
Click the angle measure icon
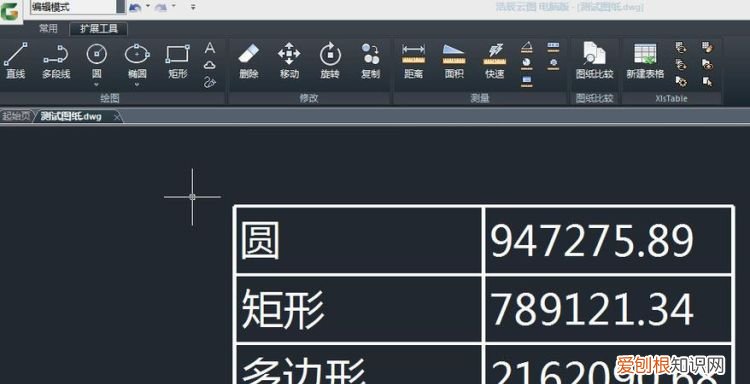527,47
